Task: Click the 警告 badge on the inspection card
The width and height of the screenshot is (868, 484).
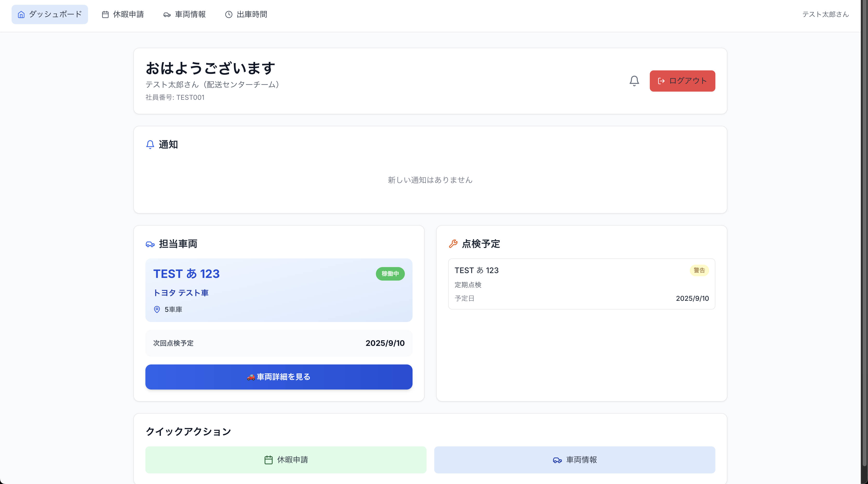Action: pos(699,270)
